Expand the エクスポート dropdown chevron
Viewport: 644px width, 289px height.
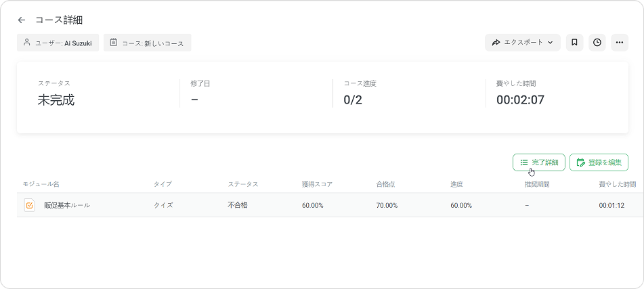551,43
